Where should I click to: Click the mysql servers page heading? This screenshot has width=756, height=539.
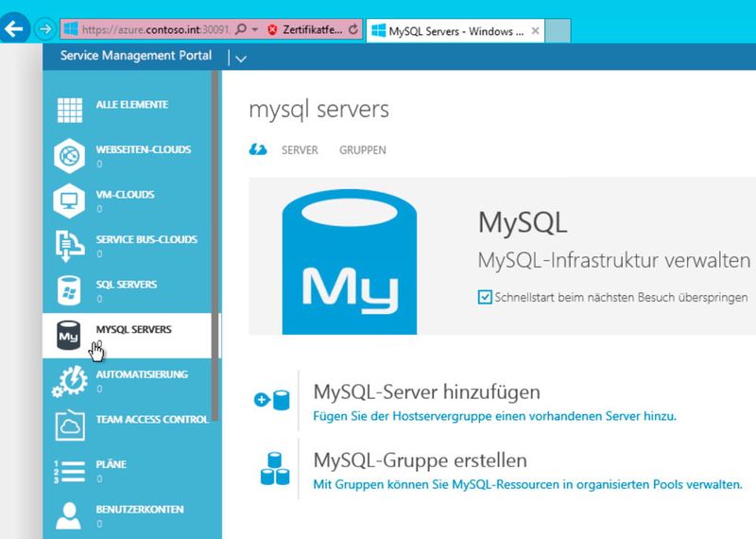(318, 110)
